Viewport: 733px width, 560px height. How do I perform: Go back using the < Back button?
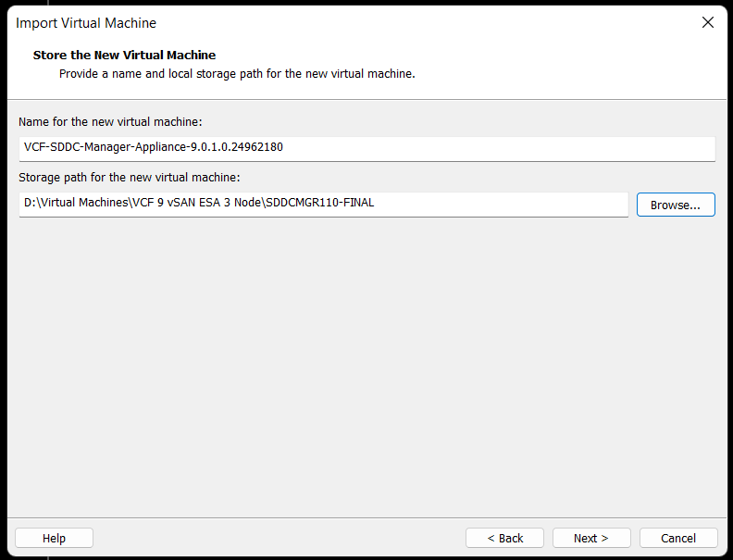pyautogui.click(x=504, y=538)
